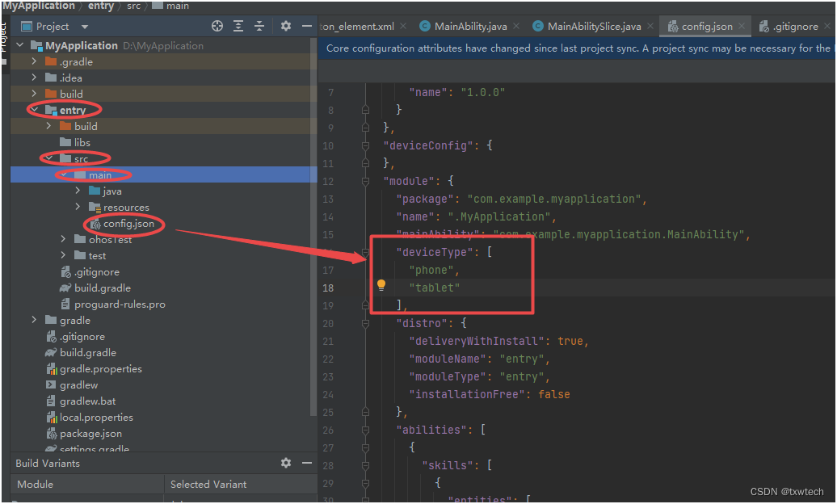837x504 pixels.
Task: Fold the skills block at line 28
Action: click(x=366, y=465)
